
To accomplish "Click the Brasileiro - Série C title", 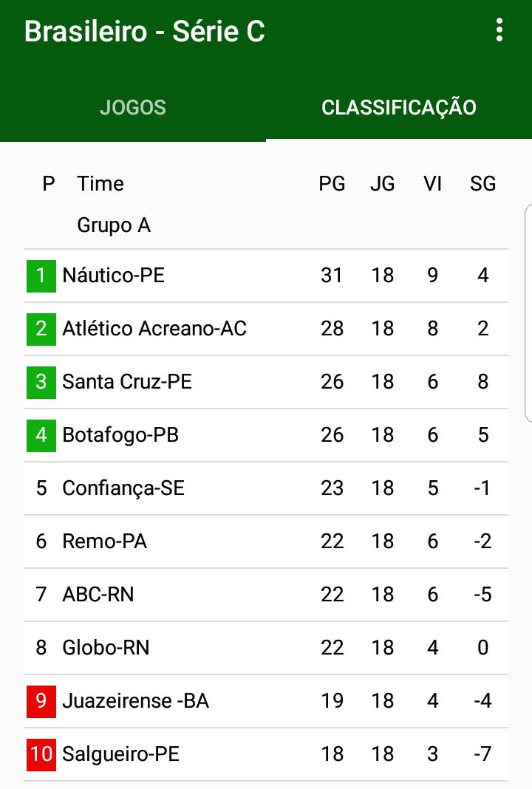I will 145,32.
